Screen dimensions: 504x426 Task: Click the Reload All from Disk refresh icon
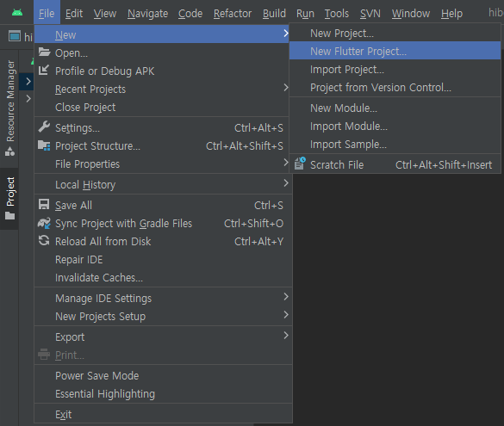(44, 240)
